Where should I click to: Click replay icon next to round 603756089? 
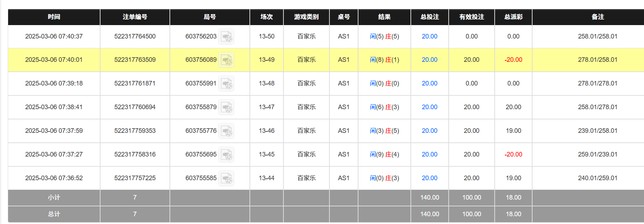pos(226,60)
